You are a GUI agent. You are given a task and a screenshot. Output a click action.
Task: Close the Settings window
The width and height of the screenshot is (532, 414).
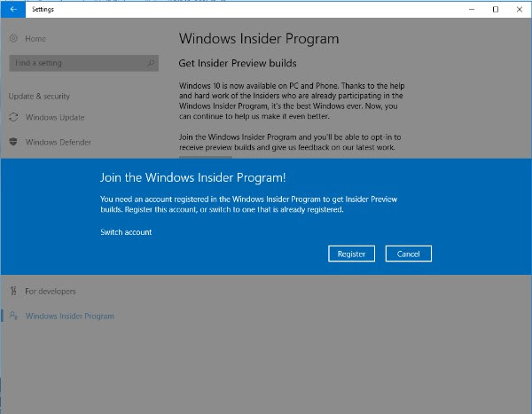click(x=520, y=9)
